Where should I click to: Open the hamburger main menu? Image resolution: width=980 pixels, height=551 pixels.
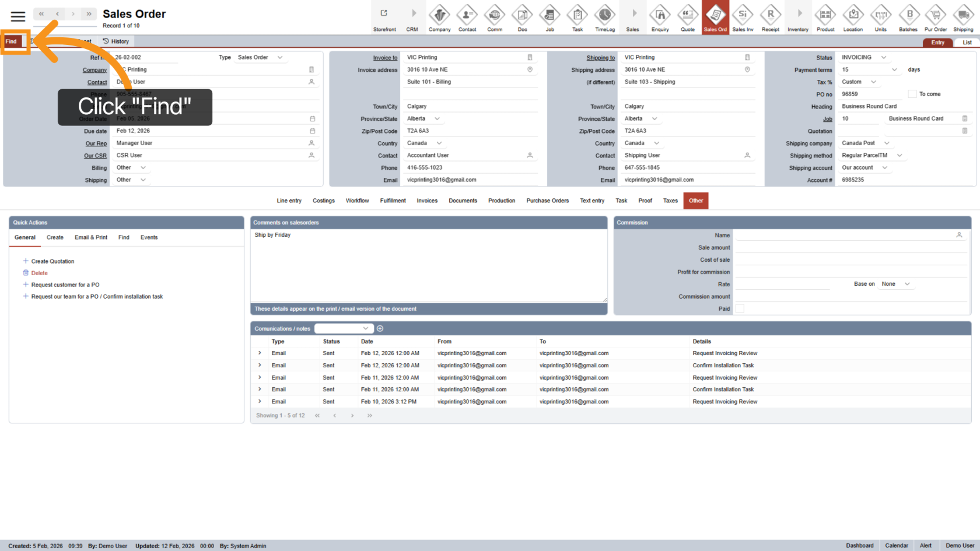pyautogui.click(x=18, y=16)
